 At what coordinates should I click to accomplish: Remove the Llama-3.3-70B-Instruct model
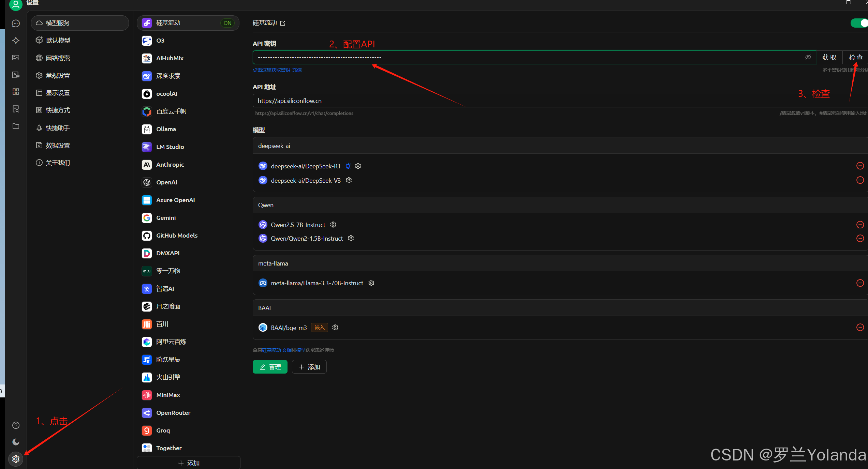coord(860,283)
